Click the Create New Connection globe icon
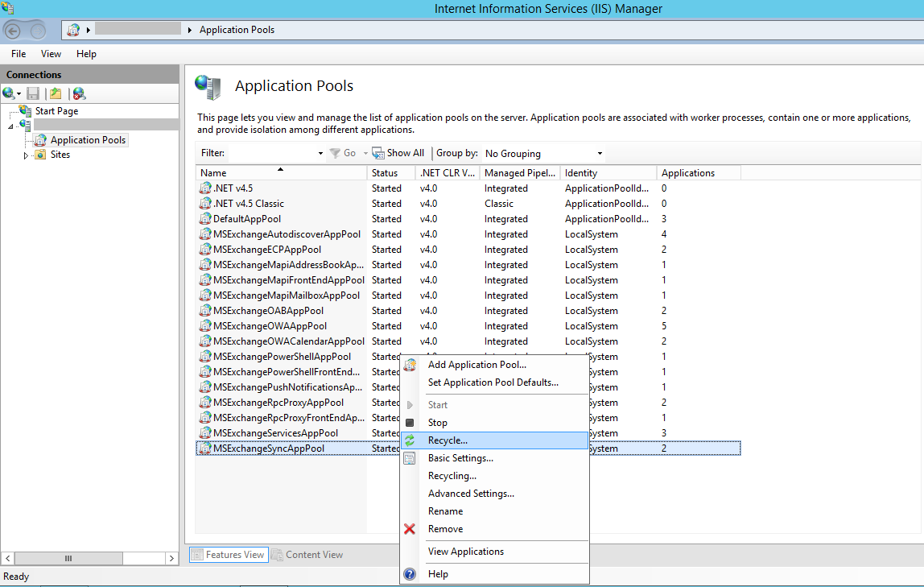 pos(8,93)
